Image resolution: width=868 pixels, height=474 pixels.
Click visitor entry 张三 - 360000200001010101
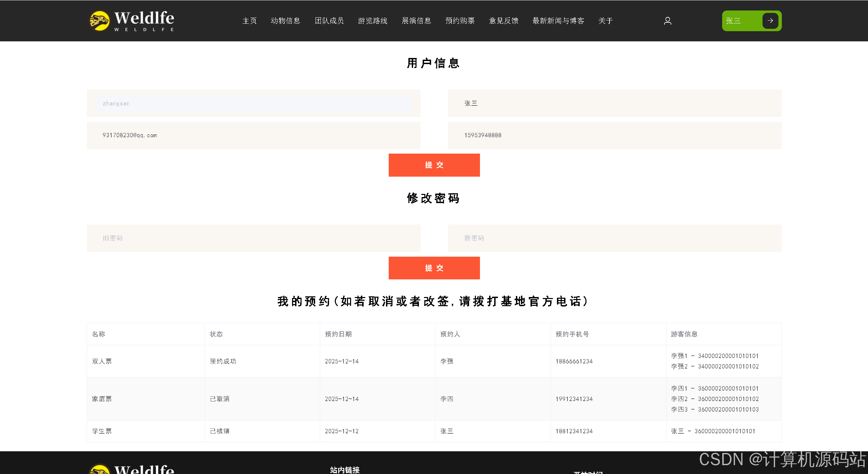(x=713, y=431)
